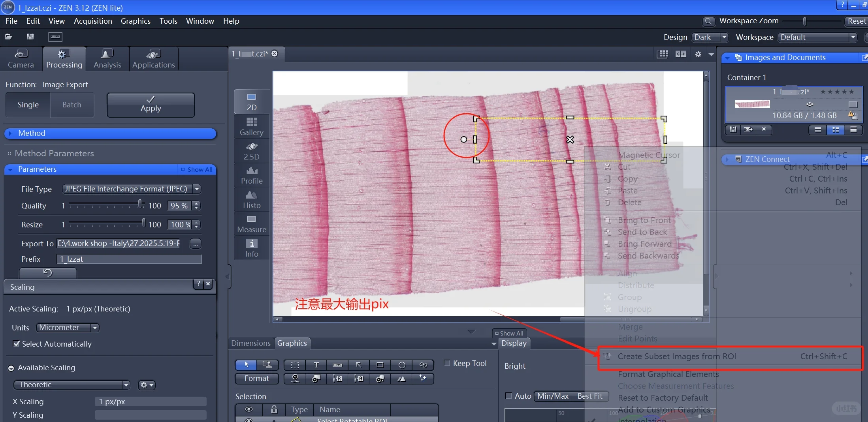Click the relative time R annotation icon
This screenshot has width=868, height=422.
(x=337, y=379)
